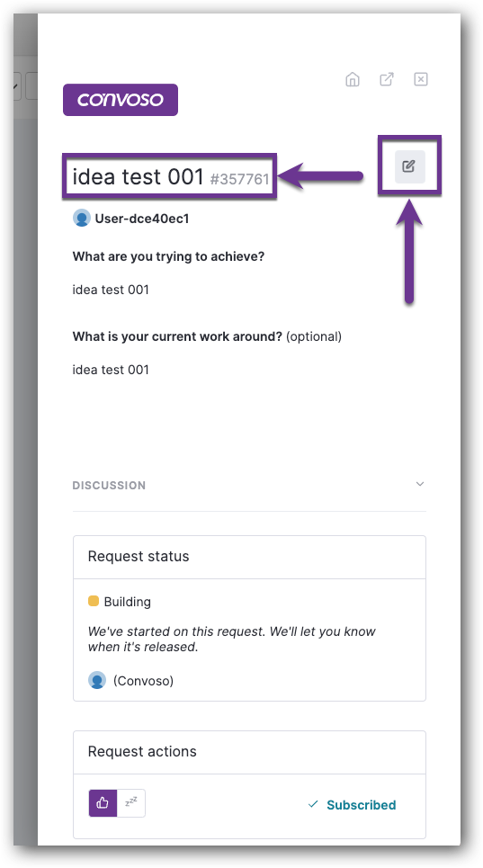Click the idea test 001 title

click(139, 176)
